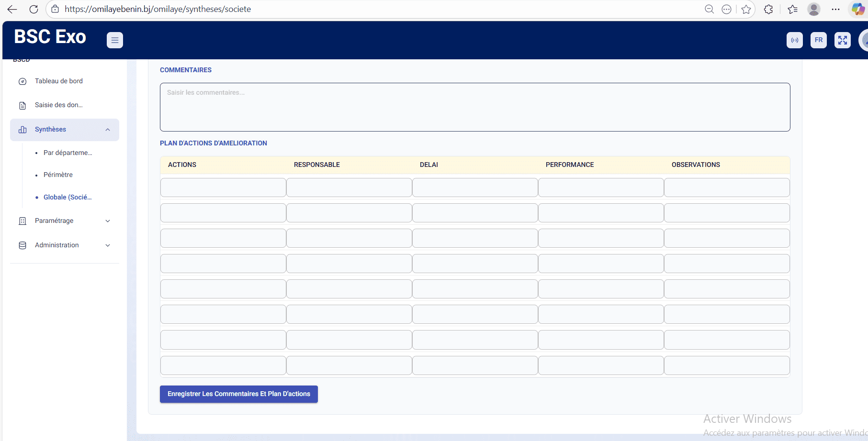868x441 pixels.
Task: Open browser extensions puzzle icon
Action: (768, 9)
